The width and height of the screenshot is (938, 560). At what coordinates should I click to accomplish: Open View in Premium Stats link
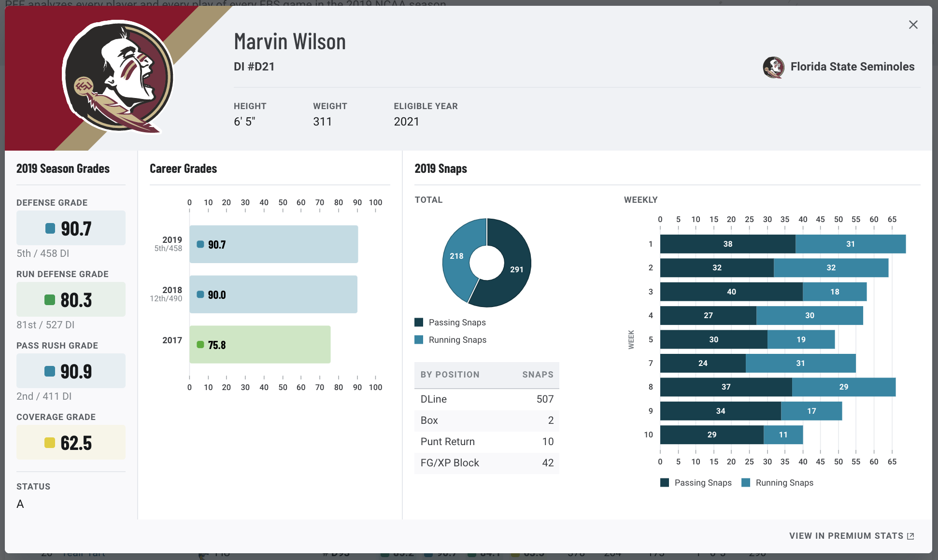click(x=852, y=536)
